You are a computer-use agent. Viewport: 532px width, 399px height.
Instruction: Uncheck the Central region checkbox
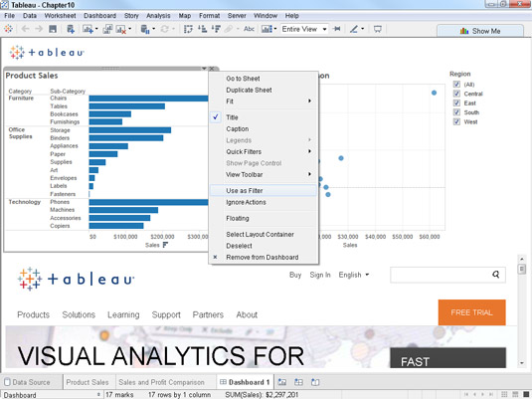click(456, 94)
